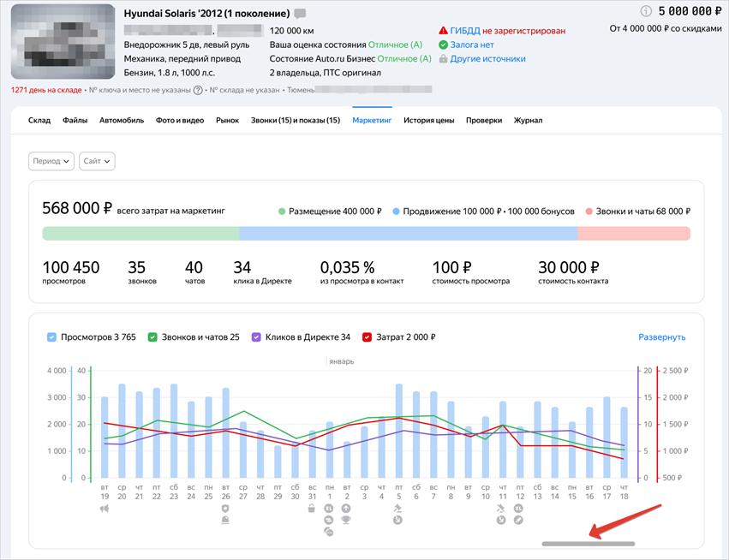Screen dimensions: 729x560
Task: Click the Развернуть link on the chart
Action: (661, 337)
